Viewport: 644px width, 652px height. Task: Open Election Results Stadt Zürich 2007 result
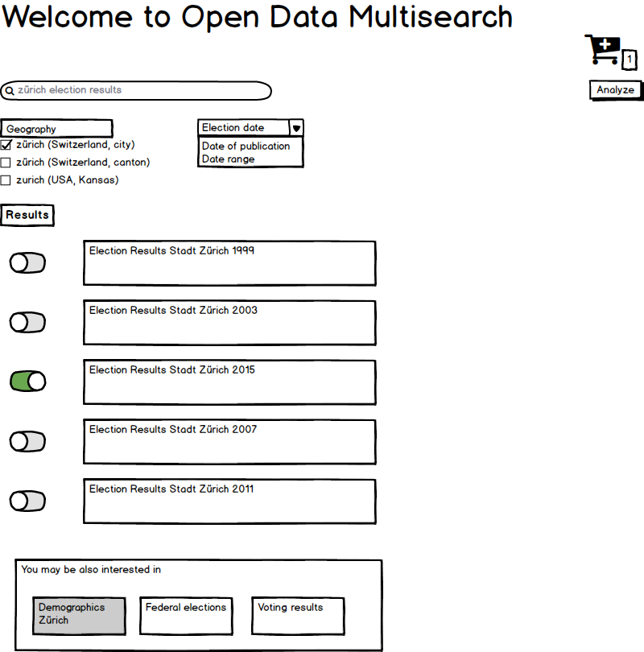tap(229, 442)
